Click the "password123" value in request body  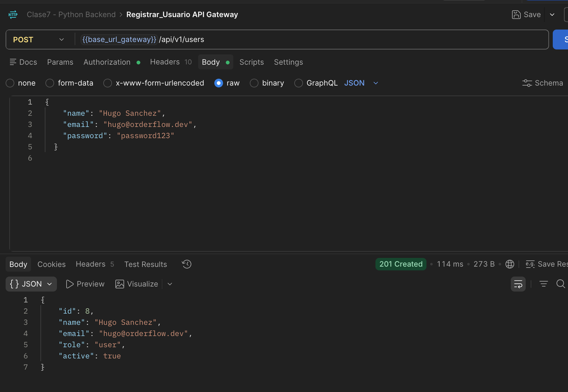(146, 136)
